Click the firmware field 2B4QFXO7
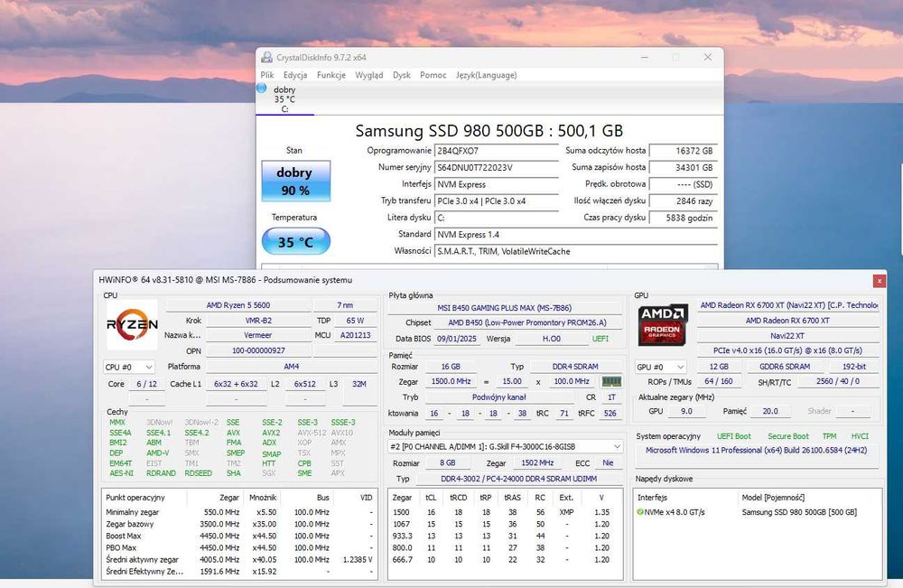This screenshot has width=903, height=588. click(497, 151)
